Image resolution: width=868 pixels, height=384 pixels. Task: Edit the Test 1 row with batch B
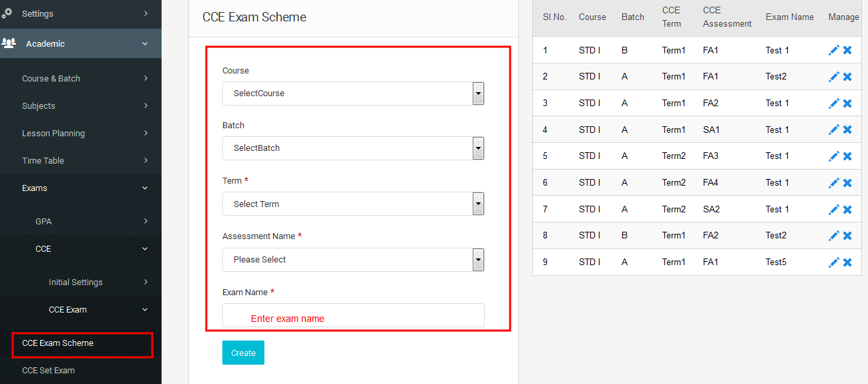[x=834, y=50]
